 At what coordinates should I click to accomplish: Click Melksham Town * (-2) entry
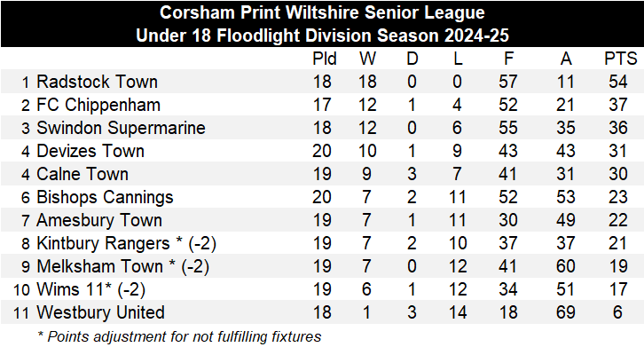click(122, 266)
